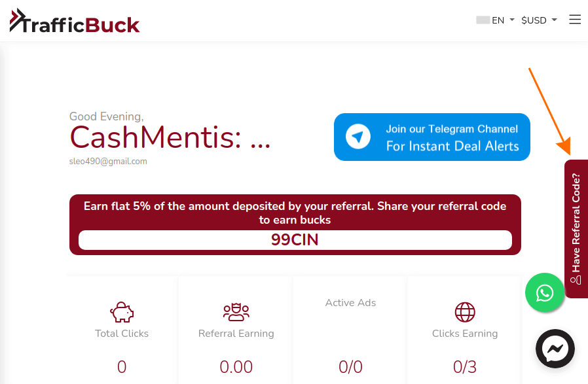Screen dimensions: 588x384
Task: Click the TrafficBuck logo
Action: [x=75, y=21]
